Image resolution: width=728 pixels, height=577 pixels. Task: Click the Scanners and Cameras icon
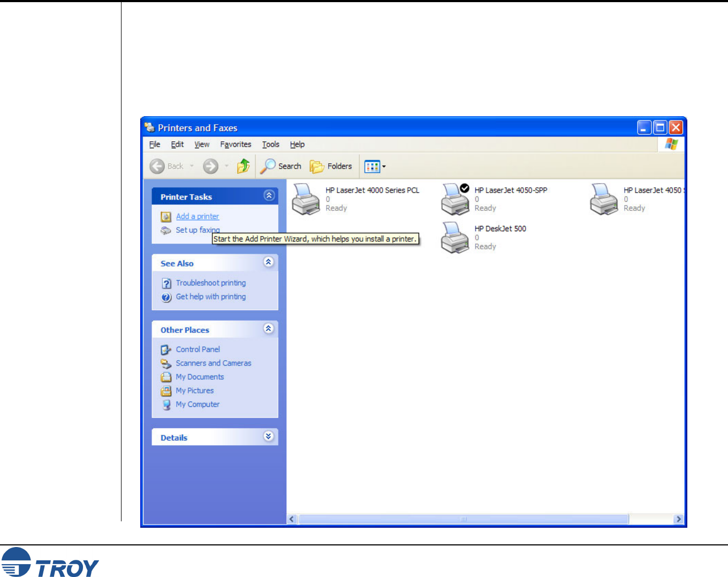[166, 363]
